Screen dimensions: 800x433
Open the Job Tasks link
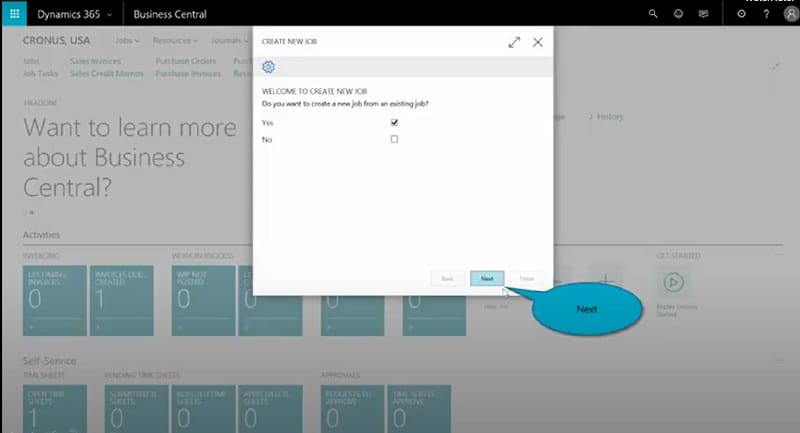pyautogui.click(x=40, y=73)
